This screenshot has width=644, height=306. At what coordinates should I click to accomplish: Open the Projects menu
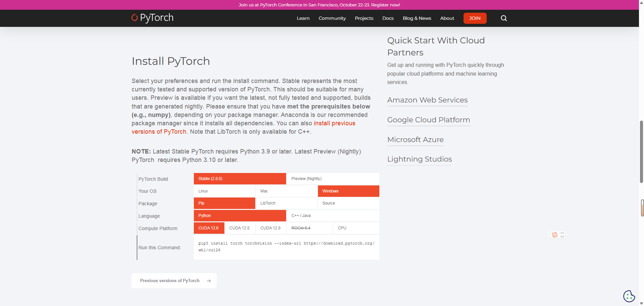coord(364,18)
